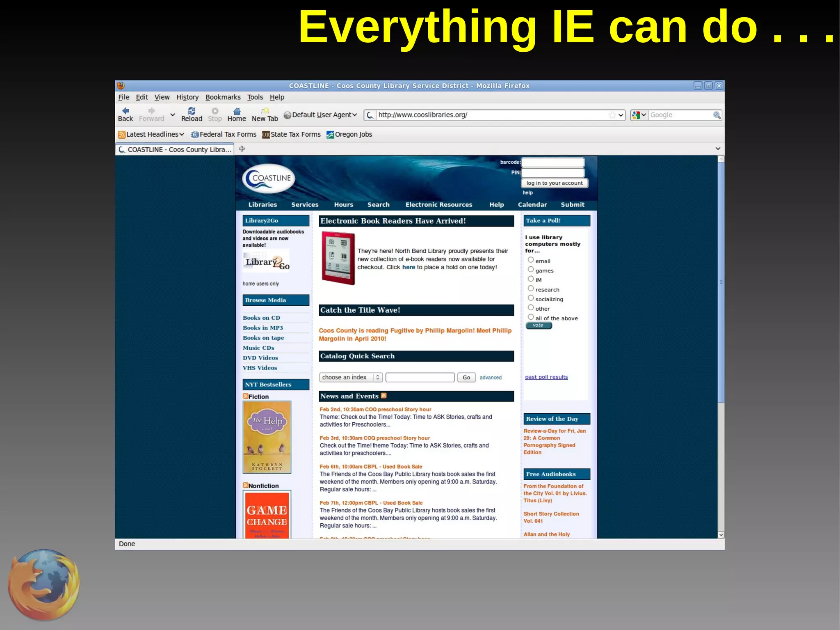
Task: Click the Fiction RSS feed icon
Action: point(245,396)
